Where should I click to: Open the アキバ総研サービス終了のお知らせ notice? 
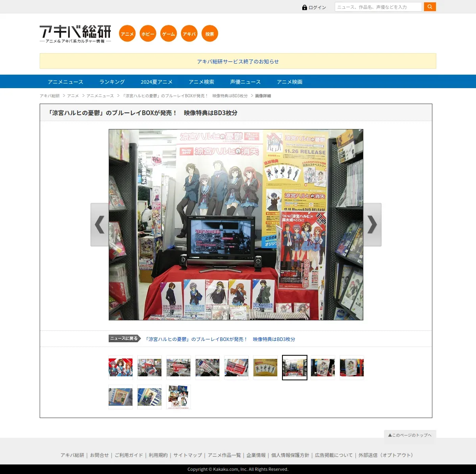238,62
